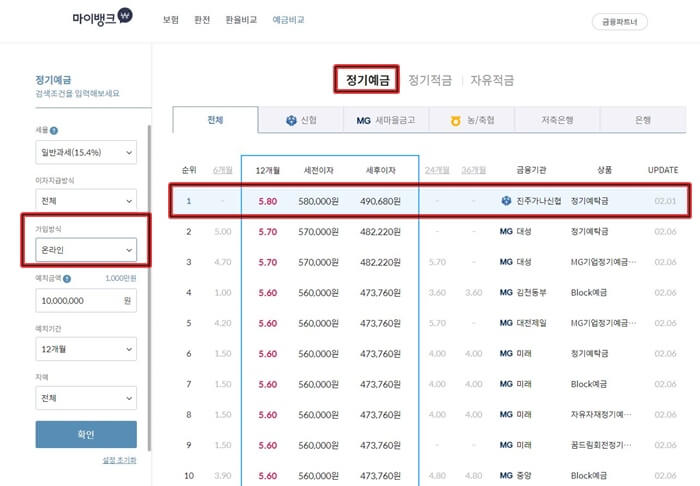Click Block예금 product in rank 7 row
The width and height of the screenshot is (700, 486).
click(588, 384)
